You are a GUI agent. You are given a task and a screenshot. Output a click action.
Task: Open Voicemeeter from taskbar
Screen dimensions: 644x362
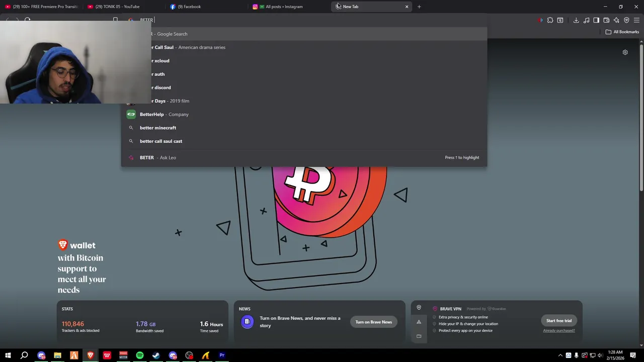(x=123, y=355)
